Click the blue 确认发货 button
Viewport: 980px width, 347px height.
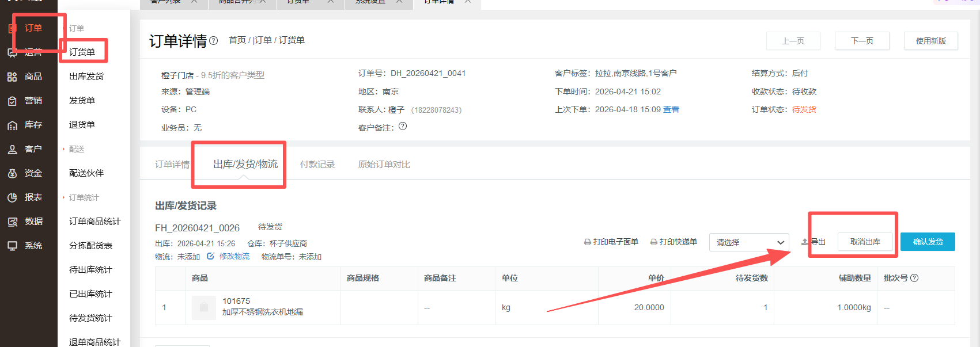click(x=928, y=242)
